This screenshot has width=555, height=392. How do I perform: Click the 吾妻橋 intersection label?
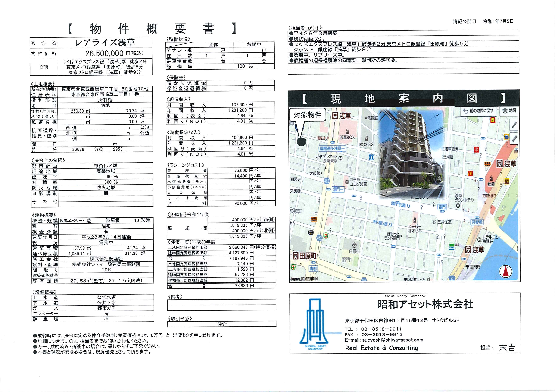477,222
